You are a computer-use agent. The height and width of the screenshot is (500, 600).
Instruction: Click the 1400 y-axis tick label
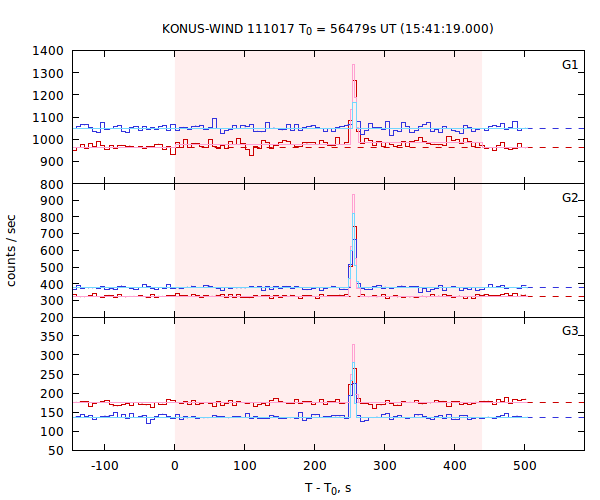click(48, 51)
